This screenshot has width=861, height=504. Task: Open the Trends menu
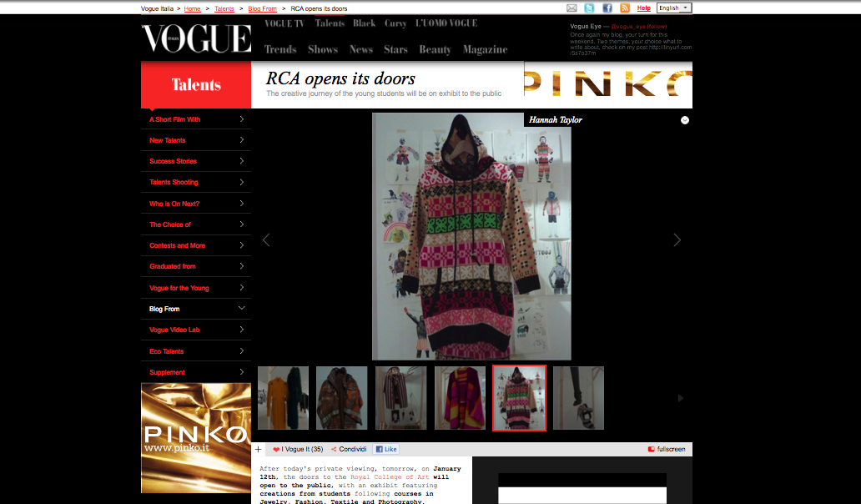pos(280,49)
